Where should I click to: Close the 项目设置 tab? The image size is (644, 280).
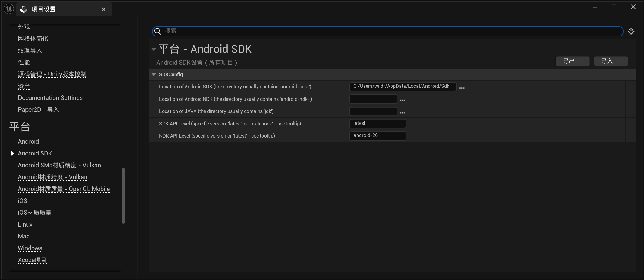tap(104, 9)
